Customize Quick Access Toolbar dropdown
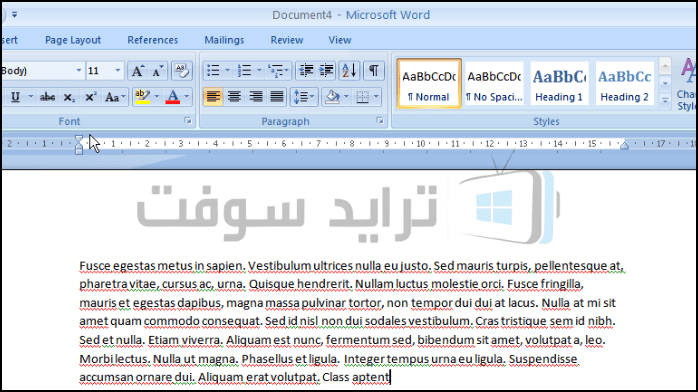 pos(15,15)
